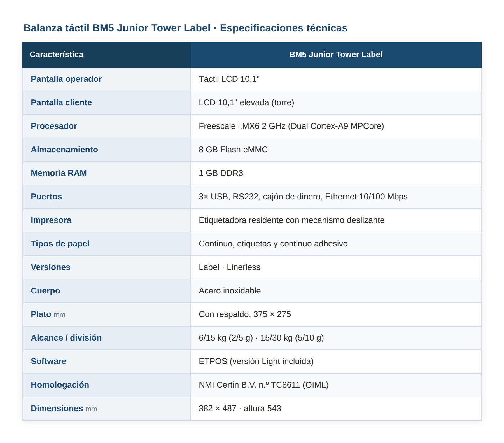Click the Impresora specification value
Viewport: 504px width, 443px height.
(x=291, y=220)
